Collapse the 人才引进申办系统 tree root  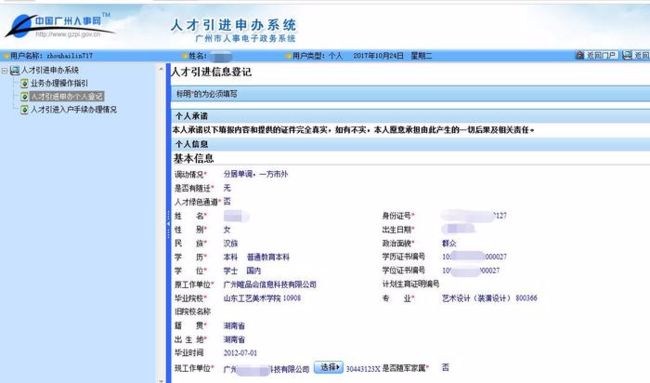point(5,71)
